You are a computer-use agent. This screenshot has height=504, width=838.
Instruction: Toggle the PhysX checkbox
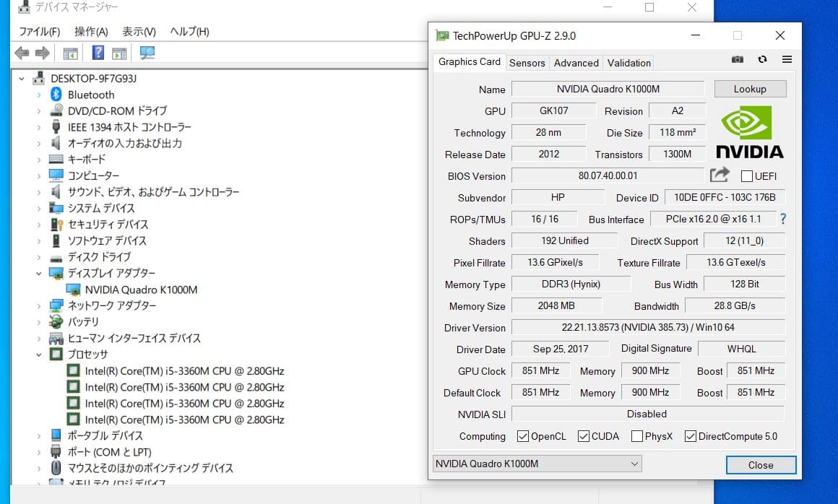tap(636, 436)
